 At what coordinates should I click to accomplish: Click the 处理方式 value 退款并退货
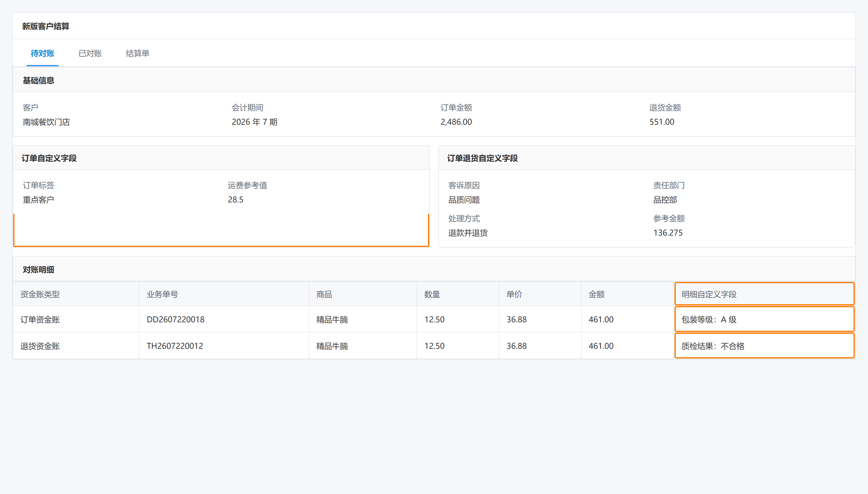[x=467, y=233]
